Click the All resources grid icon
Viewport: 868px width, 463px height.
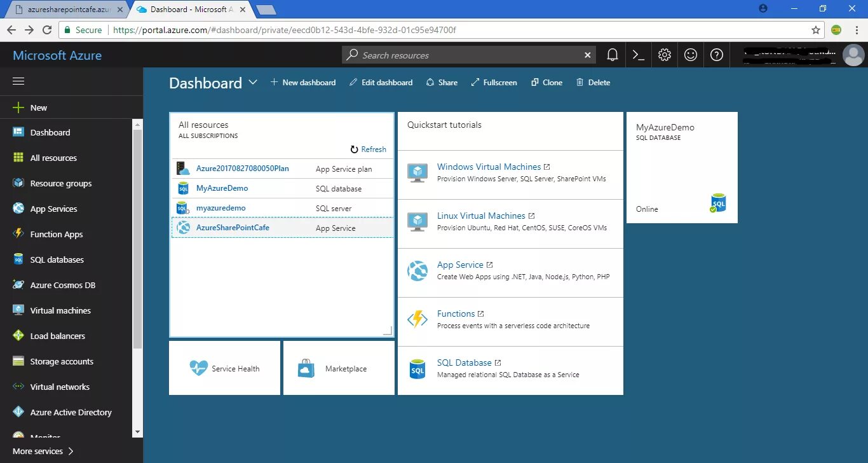pos(18,158)
